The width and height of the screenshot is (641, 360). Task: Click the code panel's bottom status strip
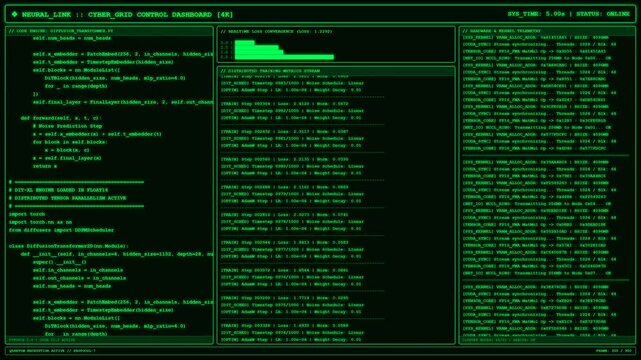click(x=109, y=340)
